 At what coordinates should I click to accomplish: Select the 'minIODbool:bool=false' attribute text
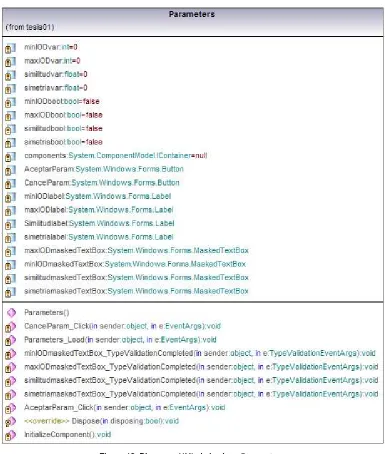[62, 101]
